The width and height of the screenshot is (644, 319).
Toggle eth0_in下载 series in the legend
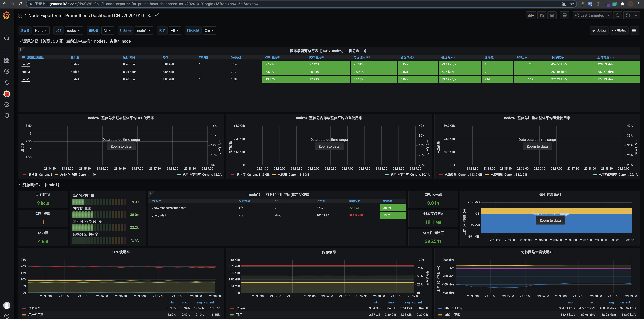coord(452,314)
